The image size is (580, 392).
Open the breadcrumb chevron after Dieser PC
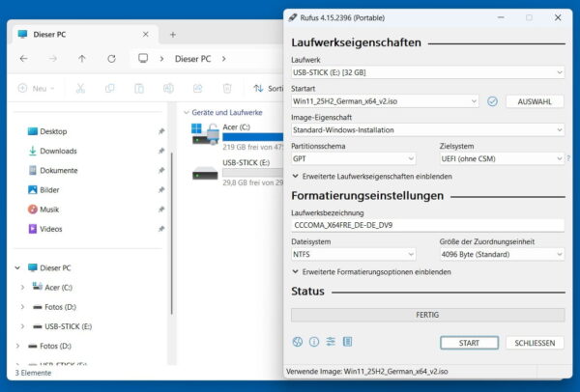point(224,59)
